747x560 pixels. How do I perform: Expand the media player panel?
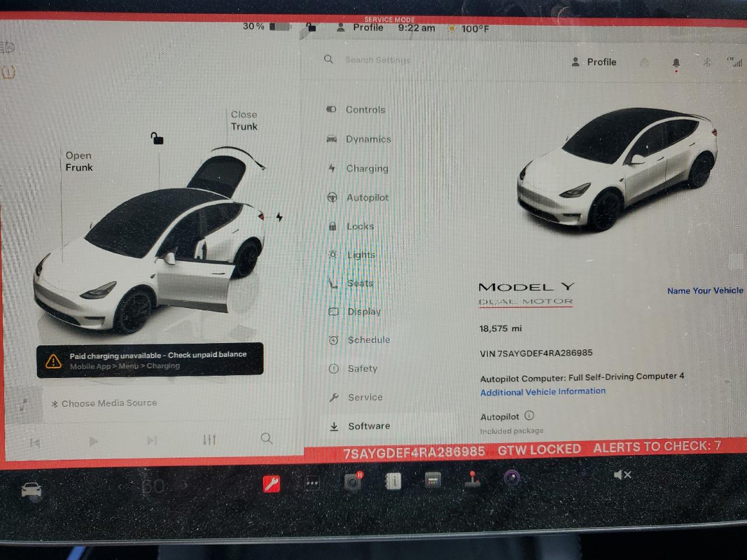pyautogui.click(x=24, y=405)
